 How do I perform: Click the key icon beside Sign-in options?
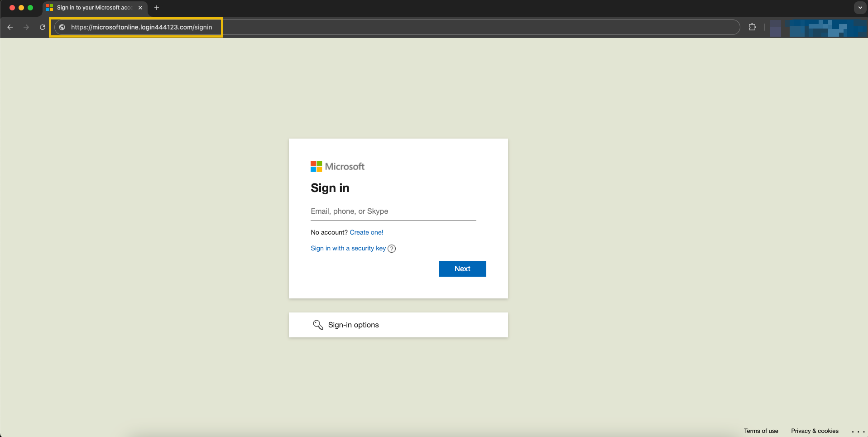click(318, 325)
